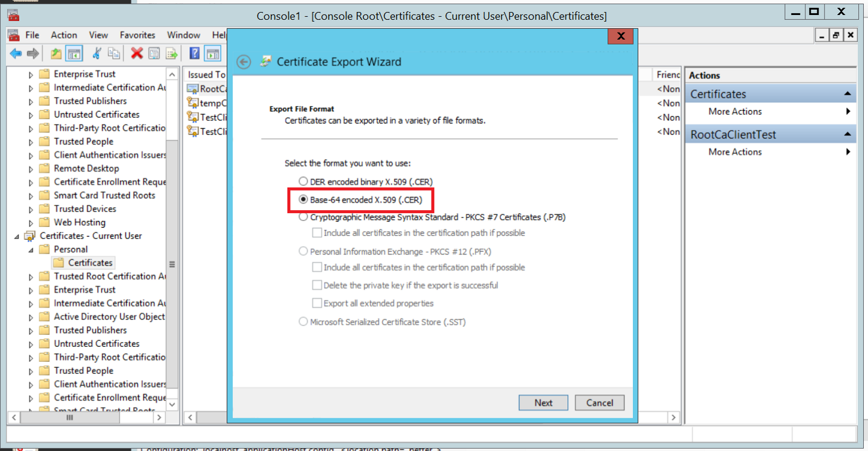The image size is (868, 451).
Task: Collapse the Certificates section in Actions pane
Action: [x=848, y=94]
